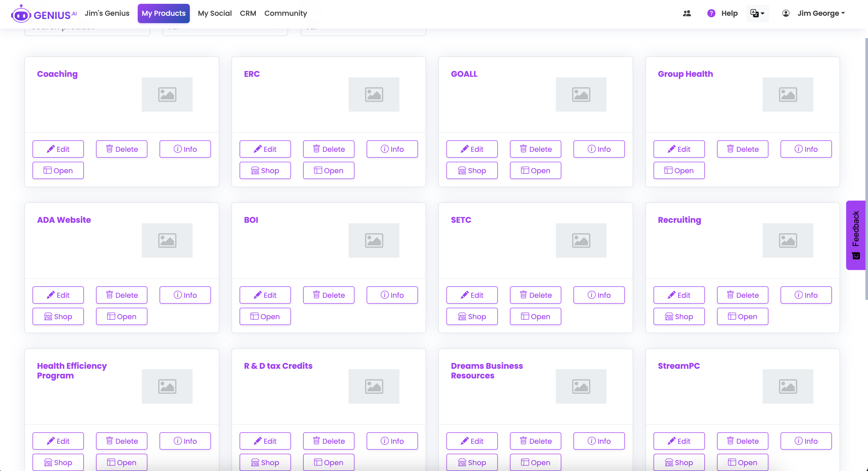Click the StreamPC product title
Screen dimensions: 868x471
679,366
